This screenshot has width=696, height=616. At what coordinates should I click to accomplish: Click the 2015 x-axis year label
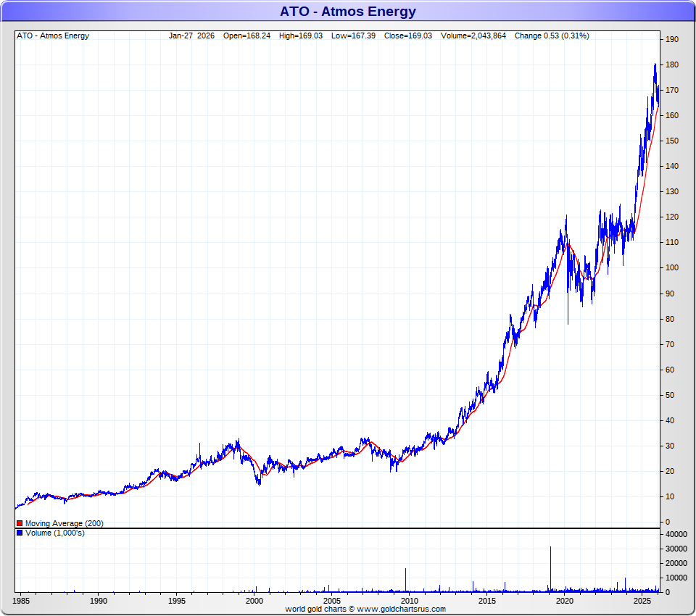[487, 601]
